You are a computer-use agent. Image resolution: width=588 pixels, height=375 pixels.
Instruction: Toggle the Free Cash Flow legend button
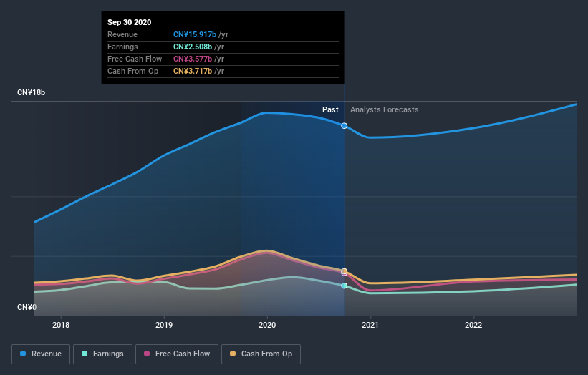[x=177, y=354]
